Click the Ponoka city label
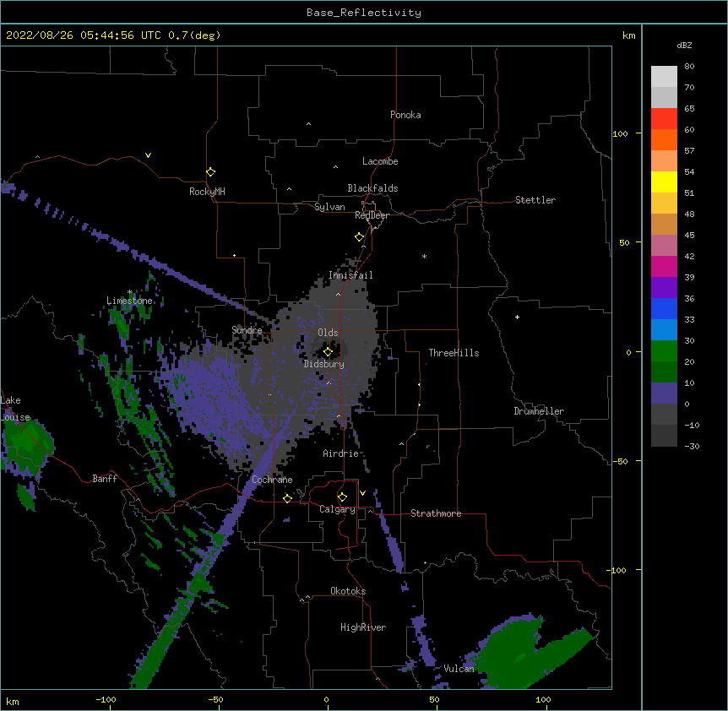 coord(405,115)
